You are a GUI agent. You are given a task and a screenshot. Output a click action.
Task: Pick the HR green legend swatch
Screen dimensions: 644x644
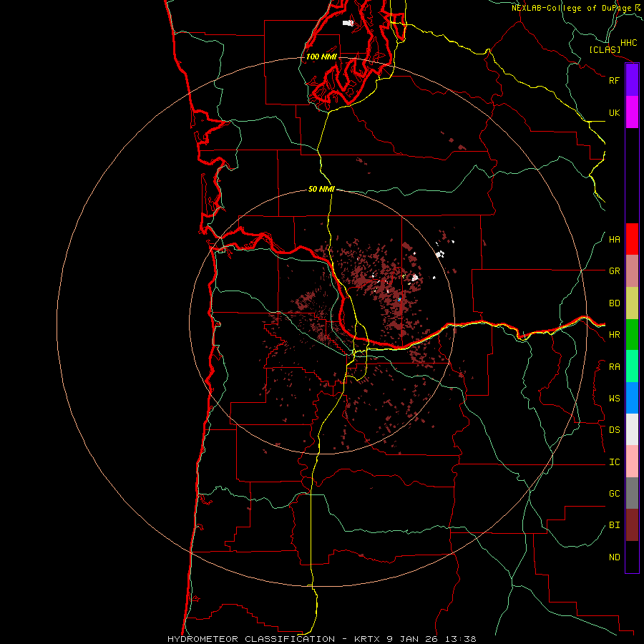[632, 335]
